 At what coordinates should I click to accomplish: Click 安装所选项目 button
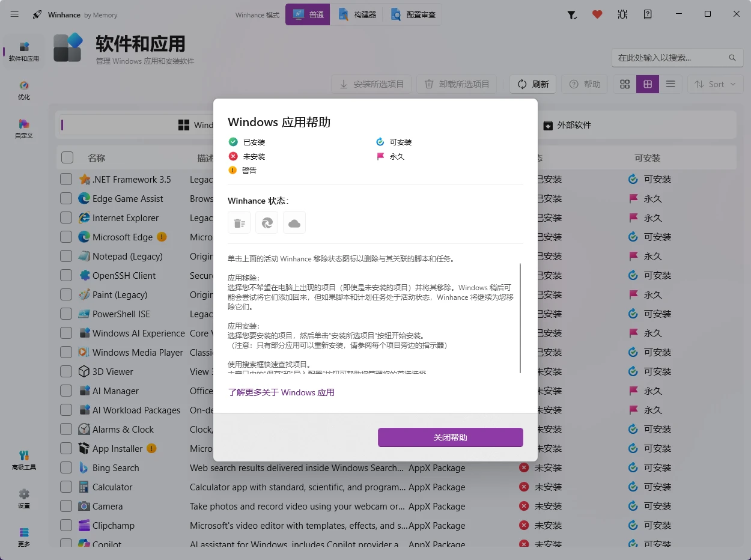(371, 84)
